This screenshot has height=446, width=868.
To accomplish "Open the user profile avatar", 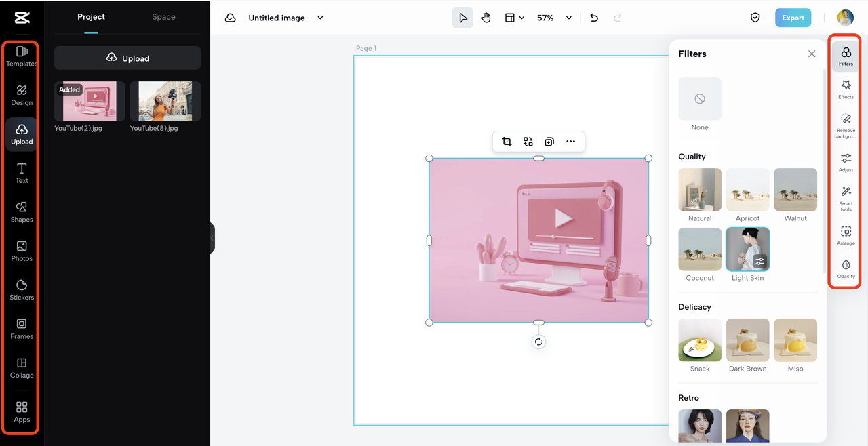I will [845, 18].
